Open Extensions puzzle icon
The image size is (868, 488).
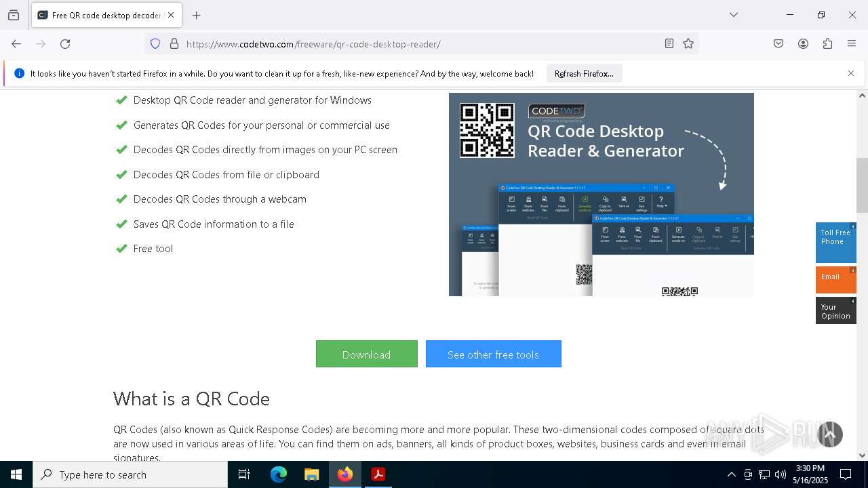(827, 44)
